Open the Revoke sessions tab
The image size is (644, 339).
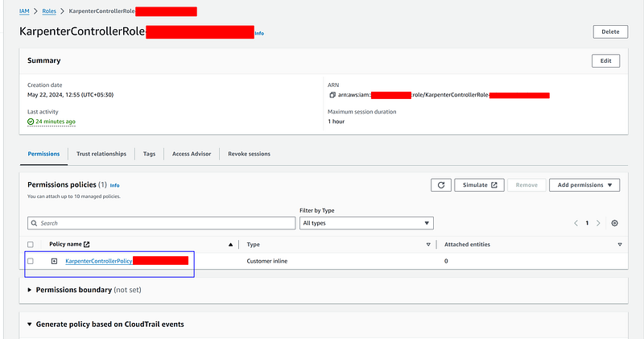(x=249, y=154)
